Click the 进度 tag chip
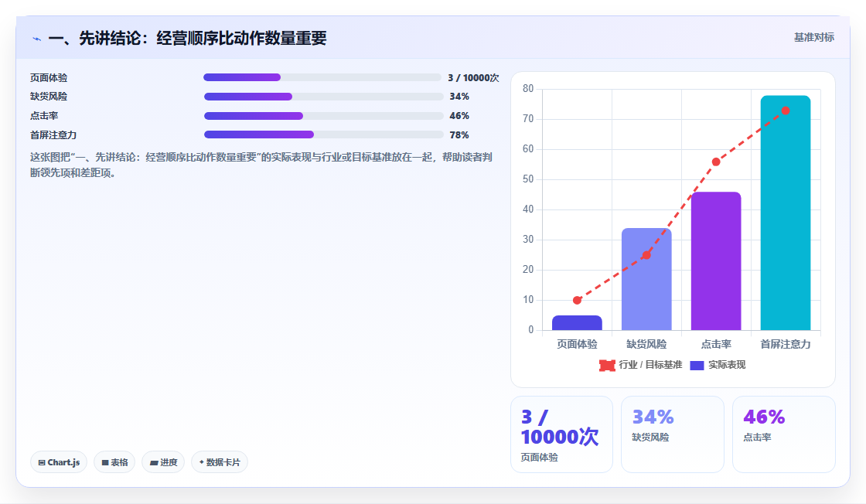 [163, 462]
